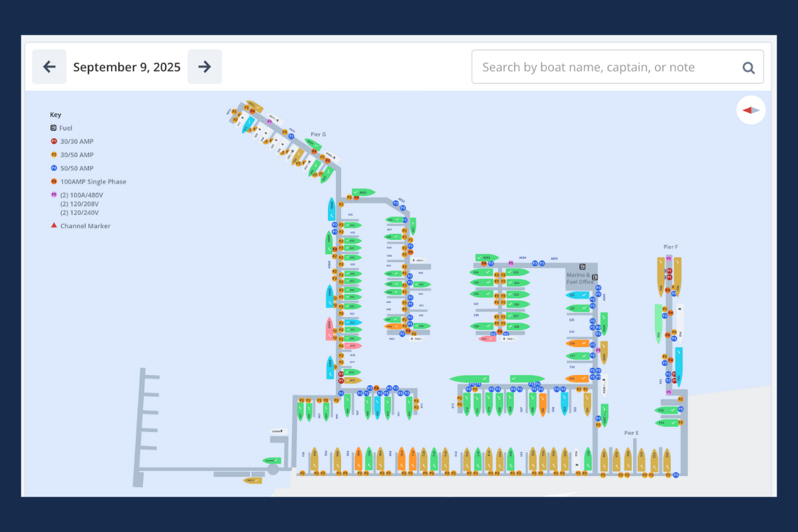
Task: Click the search by boat name field
Action: pyautogui.click(x=605, y=67)
